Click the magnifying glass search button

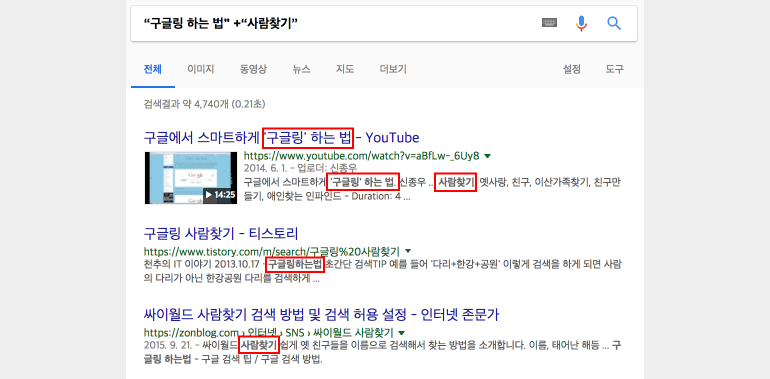tap(614, 23)
